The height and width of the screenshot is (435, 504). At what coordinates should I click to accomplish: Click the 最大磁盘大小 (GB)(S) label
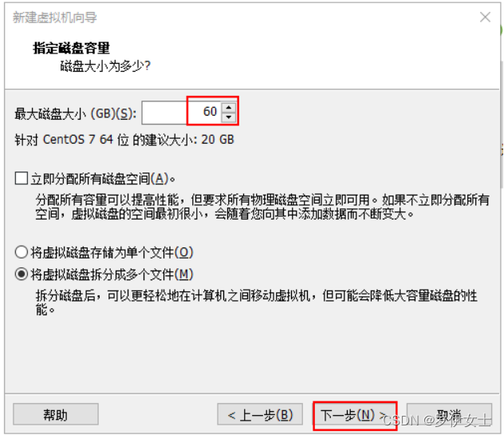76,113
